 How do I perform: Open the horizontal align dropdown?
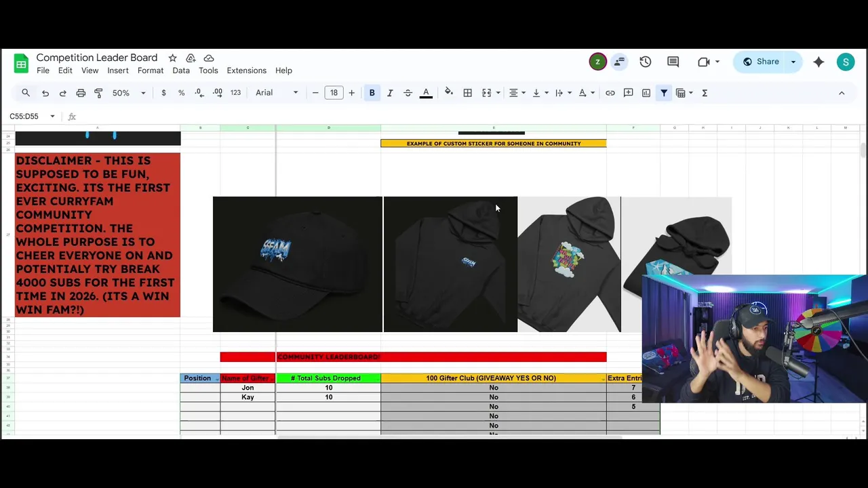pyautogui.click(x=516, y=93)
